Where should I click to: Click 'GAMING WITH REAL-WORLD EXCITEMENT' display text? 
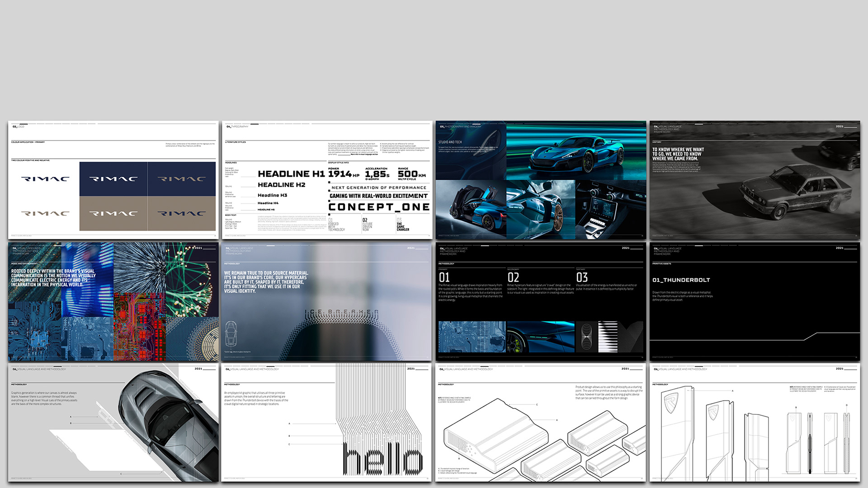pos(378,196)
